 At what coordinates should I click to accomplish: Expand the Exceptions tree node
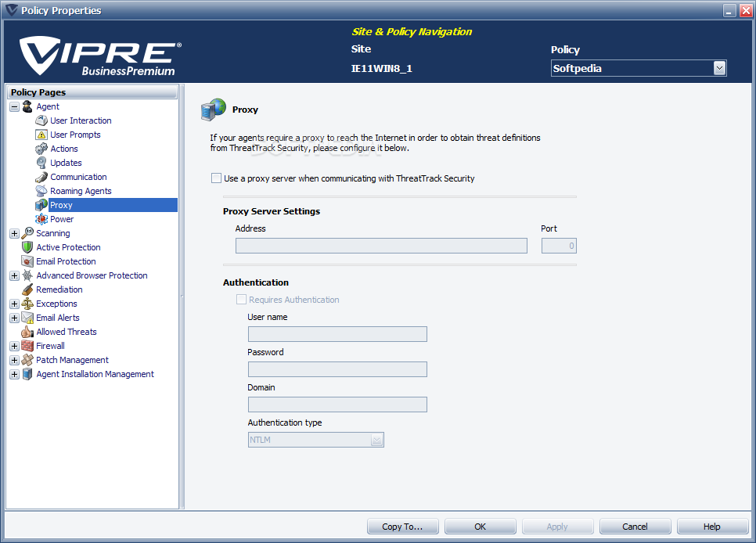[x=14, y=304]
